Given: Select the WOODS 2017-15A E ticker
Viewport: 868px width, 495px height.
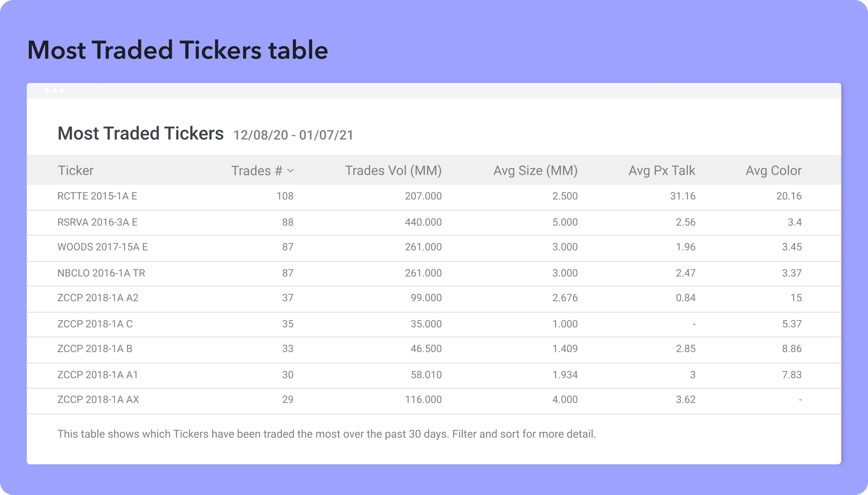Looking at the screenshot, I should [x=102, y=247].
